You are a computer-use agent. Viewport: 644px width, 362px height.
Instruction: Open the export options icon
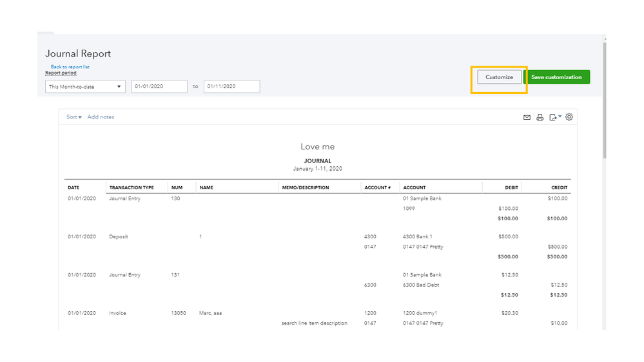pos(554,117)
